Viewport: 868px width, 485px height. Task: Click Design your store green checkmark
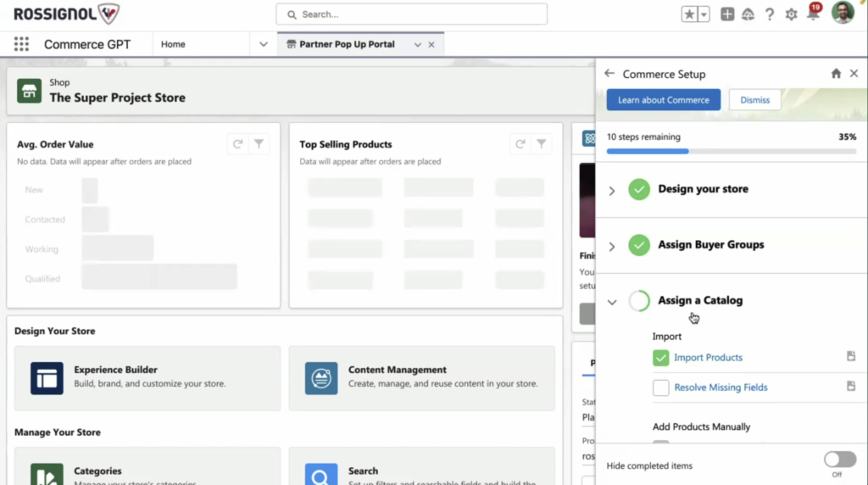(x=639, y=189)
